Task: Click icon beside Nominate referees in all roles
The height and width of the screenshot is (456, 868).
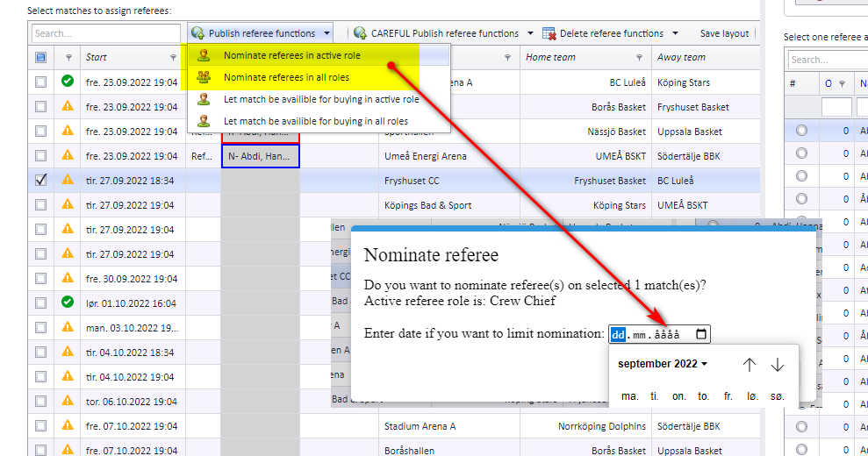Action: pos(204,77)
